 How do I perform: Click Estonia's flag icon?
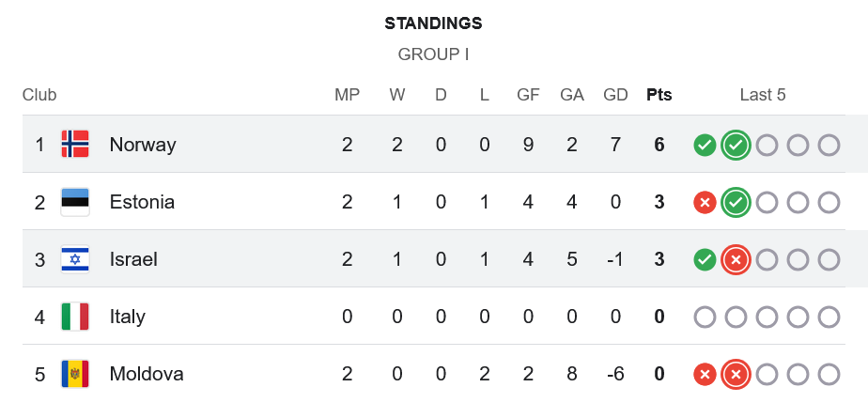75,202
